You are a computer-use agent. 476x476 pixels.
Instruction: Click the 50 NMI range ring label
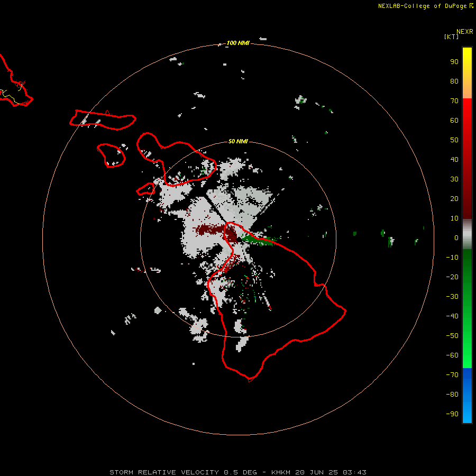pos(238,141)
